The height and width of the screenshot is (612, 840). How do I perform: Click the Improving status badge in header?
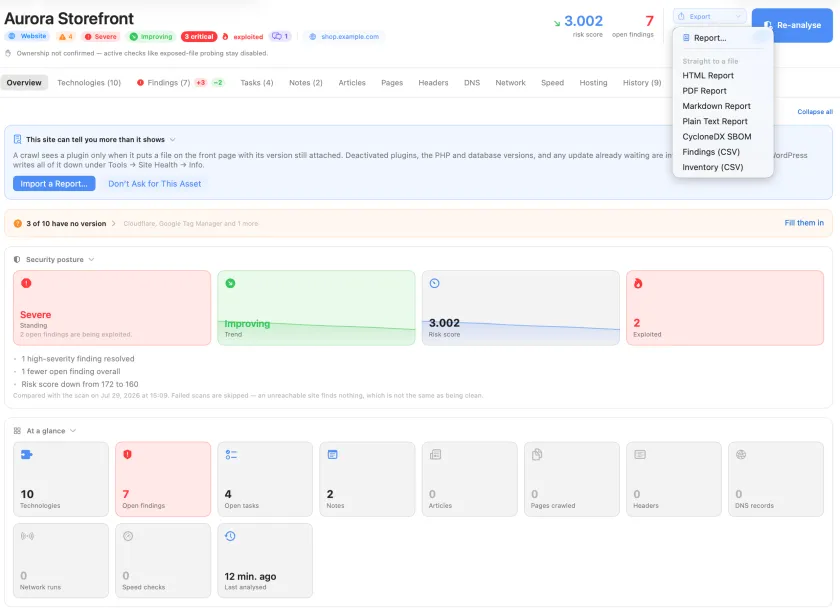151,36
